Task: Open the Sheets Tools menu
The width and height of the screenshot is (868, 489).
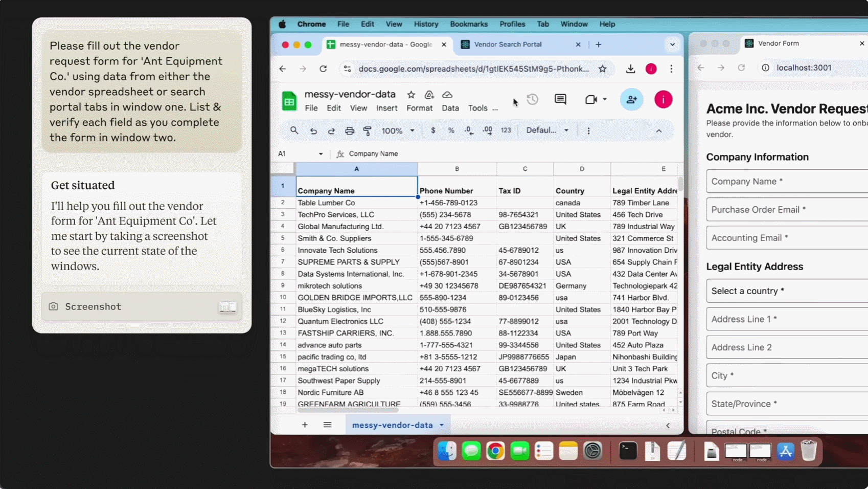Action: coord(477,108)
